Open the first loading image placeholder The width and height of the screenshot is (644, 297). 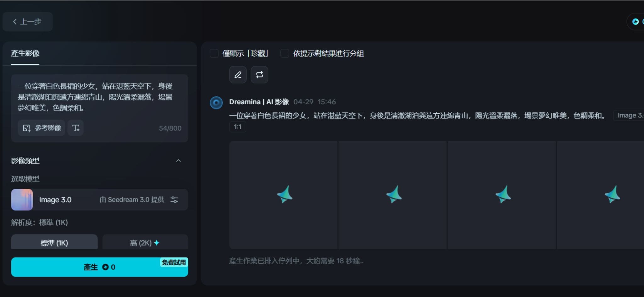283,195
